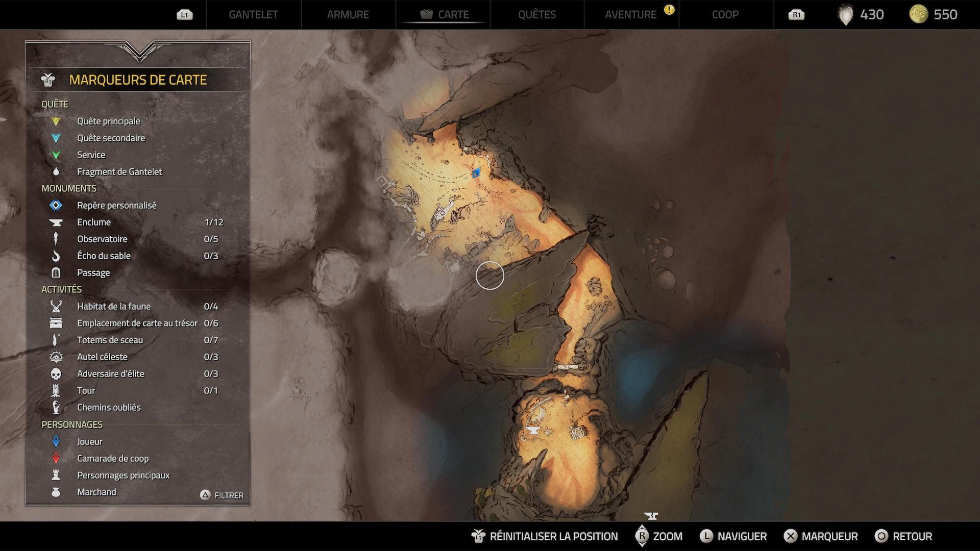Click the Fragment de Gantelet drop icon
This screenshot has height=551, width=980.
(56, 172)
